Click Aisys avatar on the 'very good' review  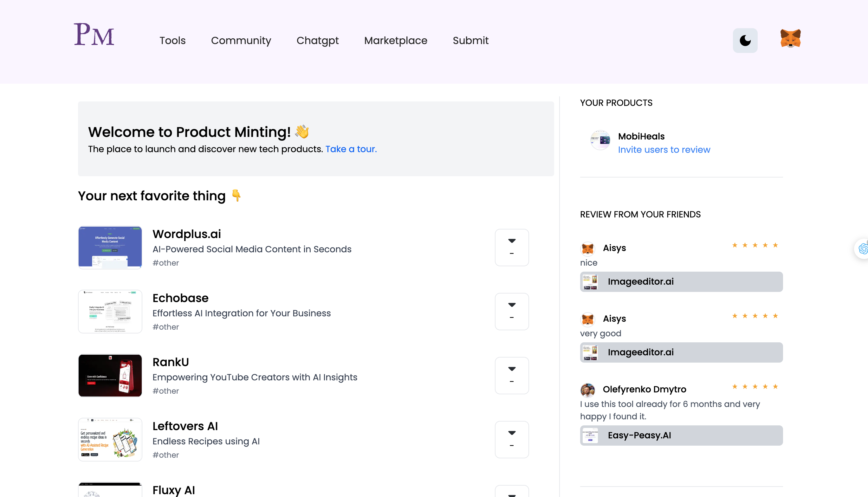(588, 319)
